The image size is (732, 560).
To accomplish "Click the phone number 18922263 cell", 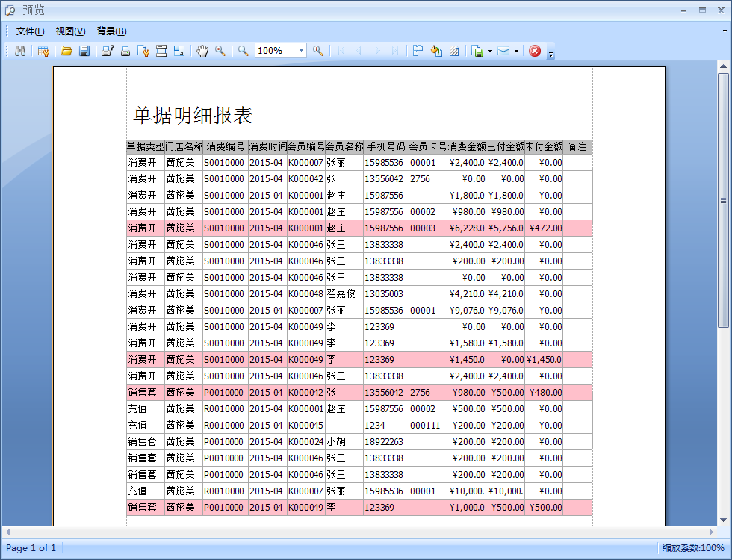I will tap(386, 441).
